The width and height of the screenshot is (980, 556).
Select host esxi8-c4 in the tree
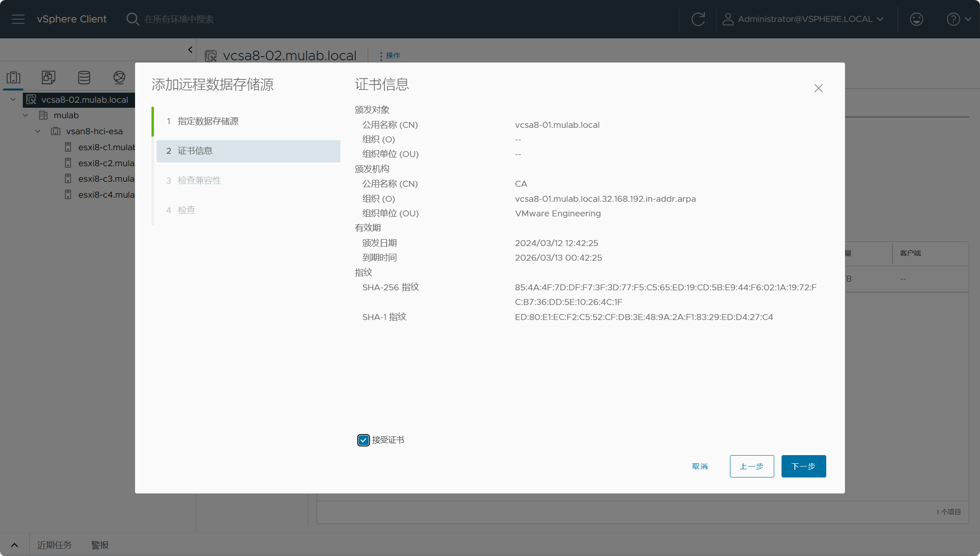(106, 194)
